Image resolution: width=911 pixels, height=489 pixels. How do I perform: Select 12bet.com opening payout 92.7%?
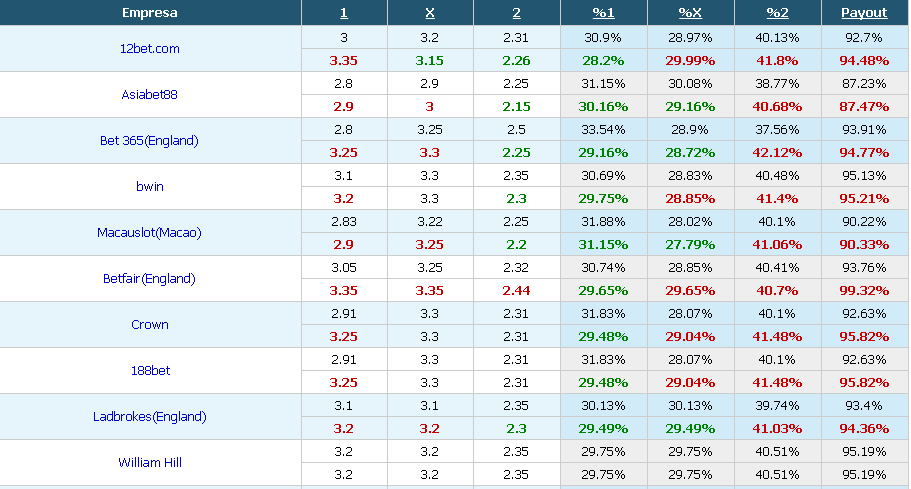tap(864, 38)
